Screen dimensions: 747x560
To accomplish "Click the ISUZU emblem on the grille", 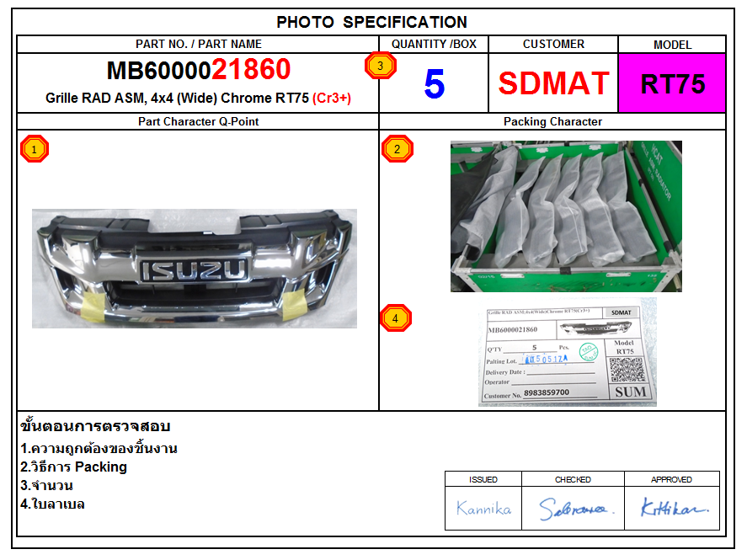I will tap(195, 270).
